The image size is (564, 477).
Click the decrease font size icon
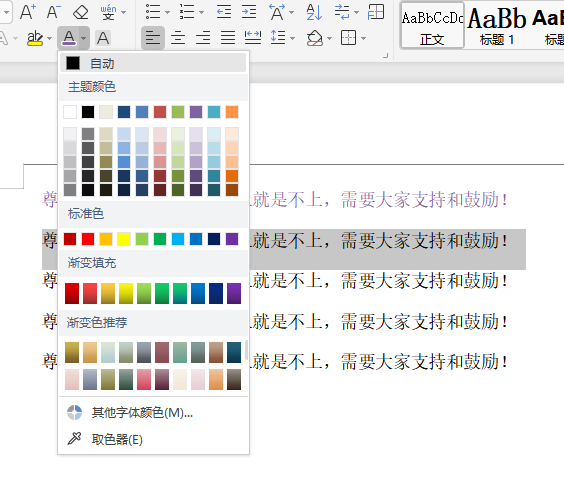[54, 12]
